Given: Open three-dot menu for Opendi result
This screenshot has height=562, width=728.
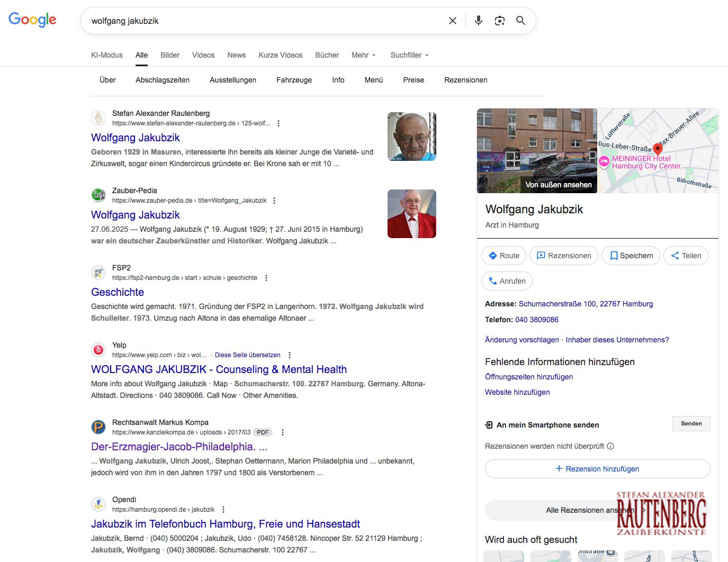Looking at the screenshot, I should pyautogui.click(x=223, y=510).
